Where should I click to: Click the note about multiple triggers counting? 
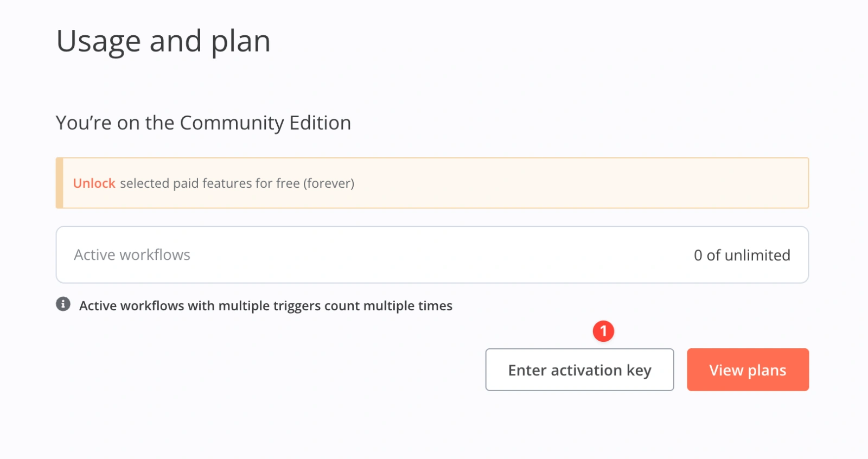pyautogui.click(x=265, y=306)
